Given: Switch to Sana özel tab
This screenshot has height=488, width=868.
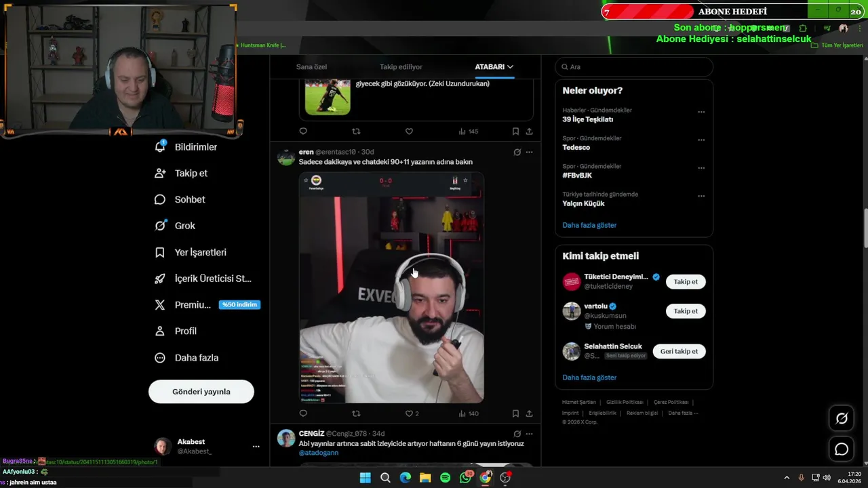Looking at the screenshot, I should coord(311,66).
